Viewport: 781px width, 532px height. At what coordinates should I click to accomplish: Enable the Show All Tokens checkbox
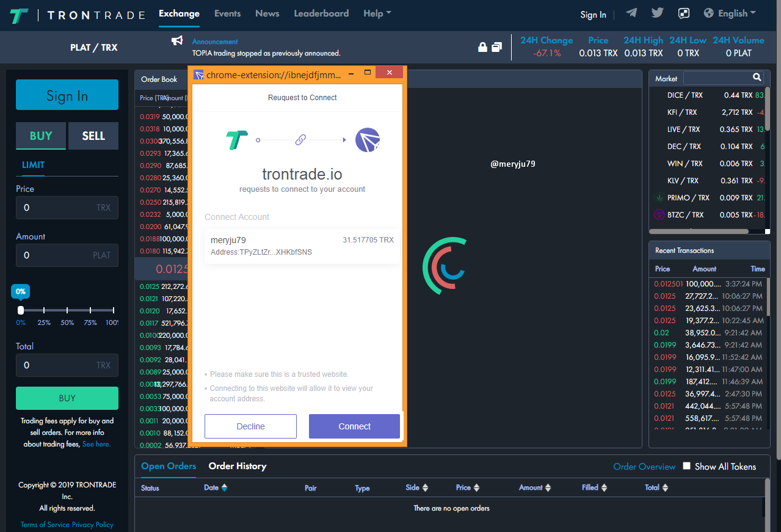pyautogui.click(x=686, y=466)
